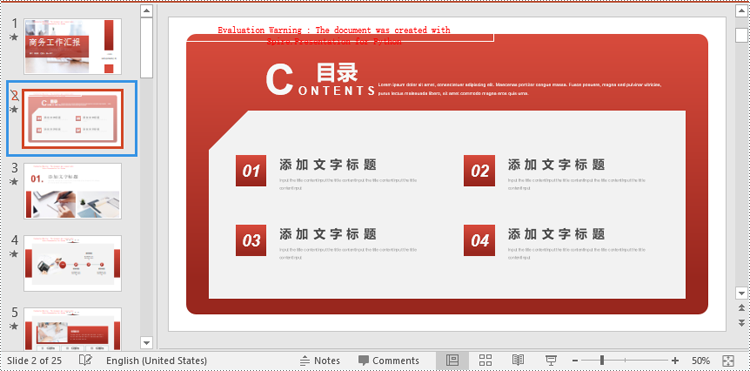Start the Slide Show from status bar
This screenshot has width=750, height=371.
tap(551, 360)
